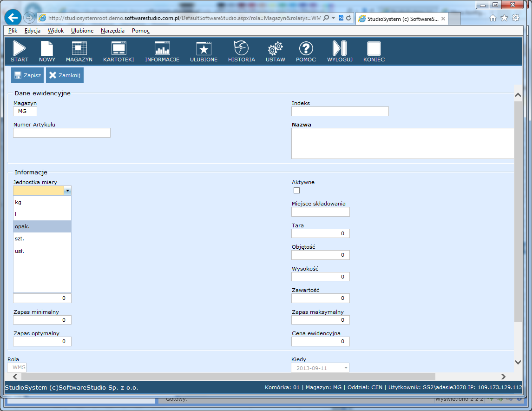Focus the Zapas maksymalny field
Image resolution: width=532 pixels, height=411 pixels.
(x=320, y=320)
